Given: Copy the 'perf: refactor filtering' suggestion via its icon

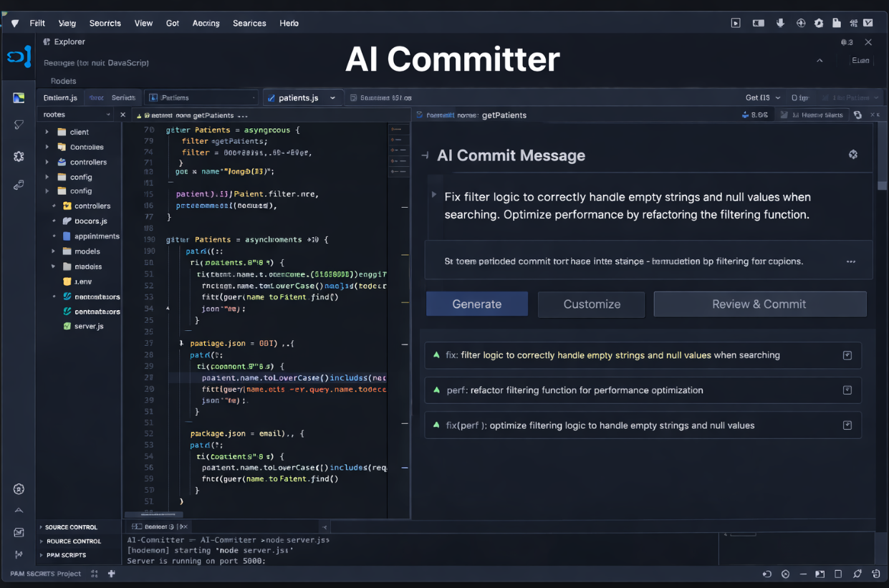Looking at the screenshot, I should pos(847,390).
